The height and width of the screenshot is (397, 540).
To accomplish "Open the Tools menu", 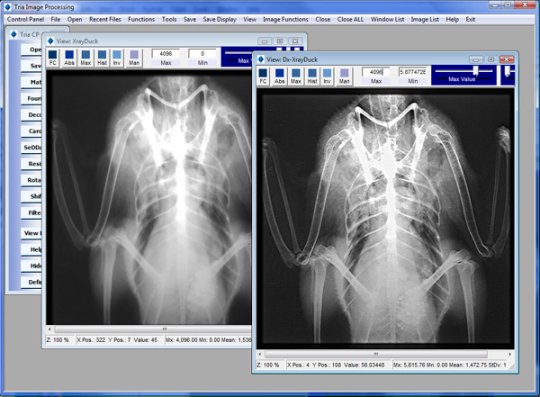I will (169, 19).
